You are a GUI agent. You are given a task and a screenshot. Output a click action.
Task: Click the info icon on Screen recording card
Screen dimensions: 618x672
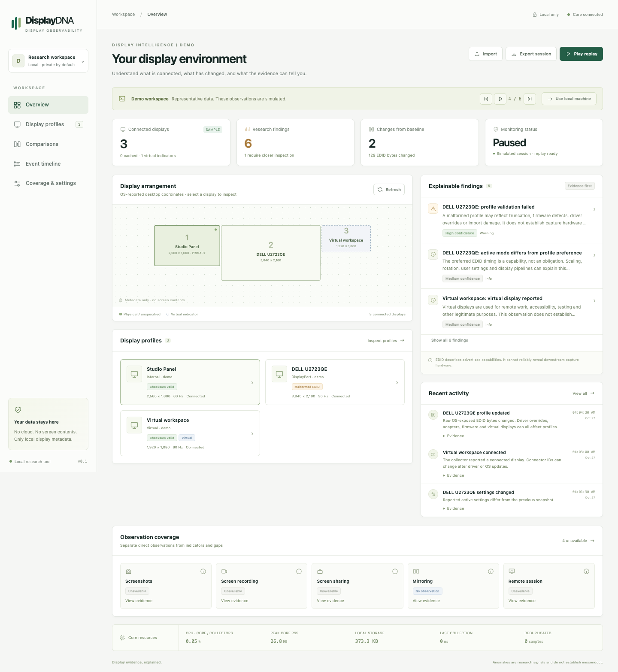point(299,571)
